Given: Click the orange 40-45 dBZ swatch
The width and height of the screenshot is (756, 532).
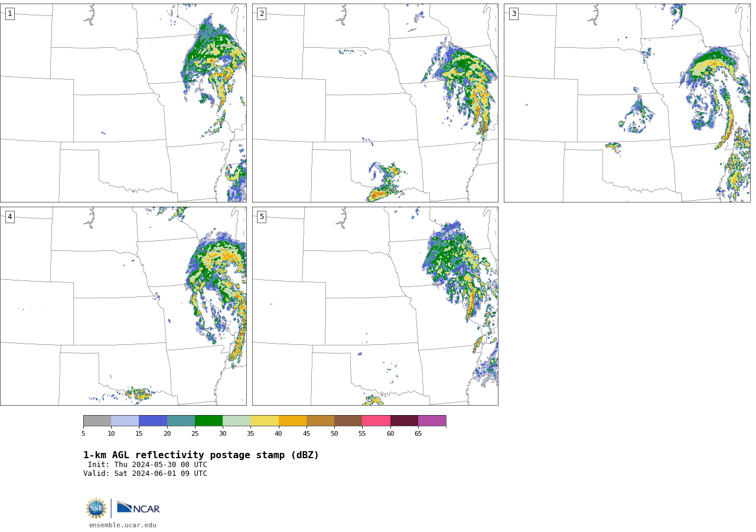Looking at the screenshot, I should (x=292, y=421).
